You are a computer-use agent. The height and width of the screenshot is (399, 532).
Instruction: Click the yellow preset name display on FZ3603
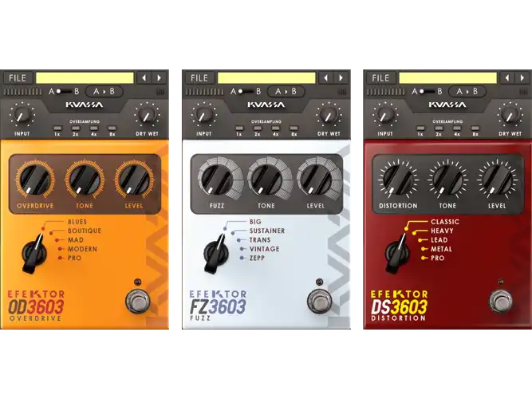pos(266,77)
